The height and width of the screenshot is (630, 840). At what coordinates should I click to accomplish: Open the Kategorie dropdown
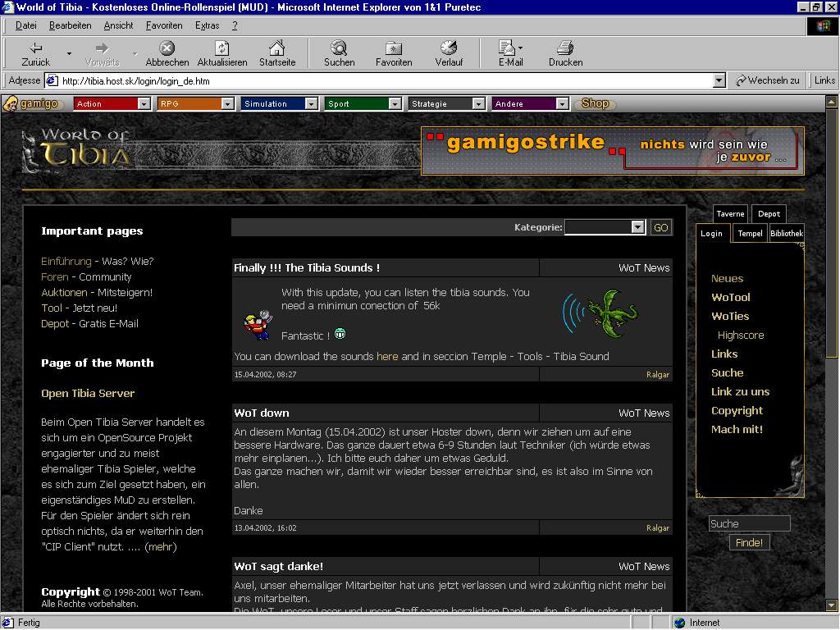click(x=637, y=227)
